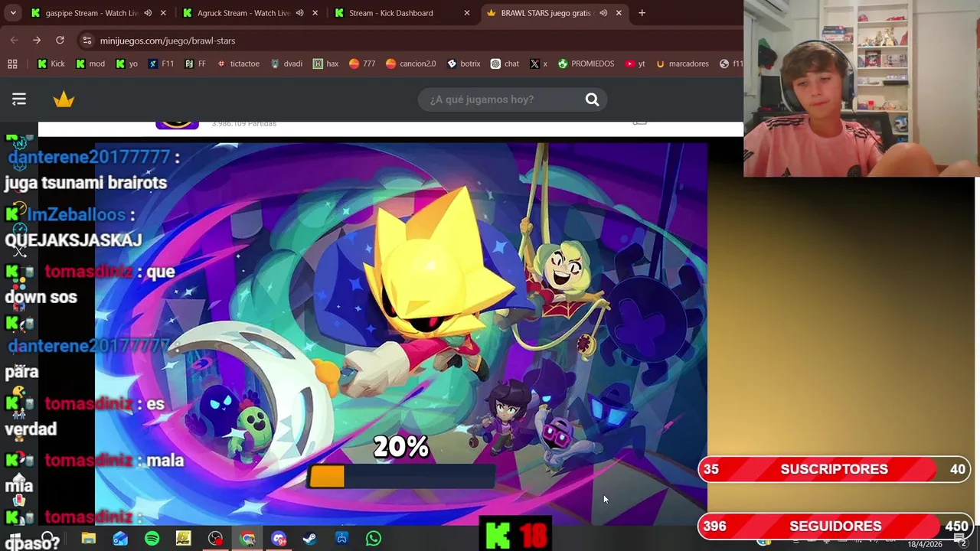Open the chat bookmark
This screenshot has width=980, height=551.
505,64
